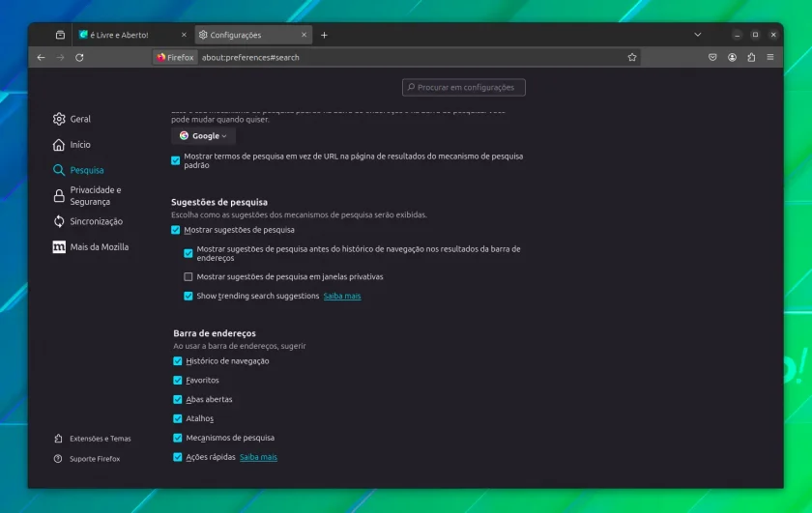Open 'Saiba mais' link beside Ações rápidas
Image resolution: width=812 pixels, height=513 pixels.
(x=258, y=457)
